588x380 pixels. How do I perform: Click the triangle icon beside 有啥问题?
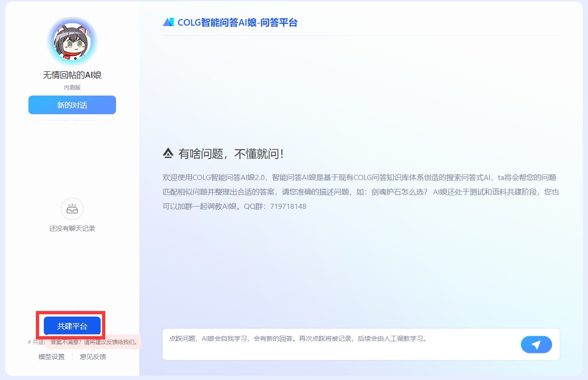pos(168,153)
